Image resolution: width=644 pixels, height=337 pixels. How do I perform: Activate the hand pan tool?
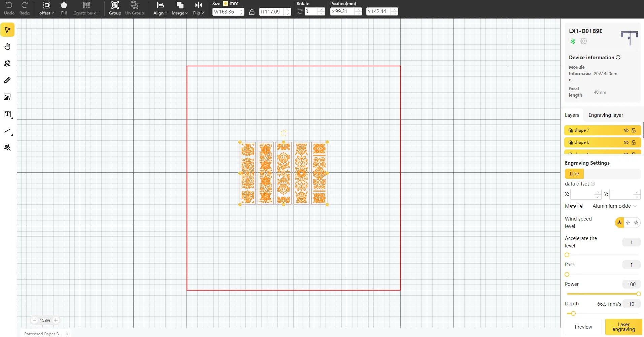pos(7,46)
